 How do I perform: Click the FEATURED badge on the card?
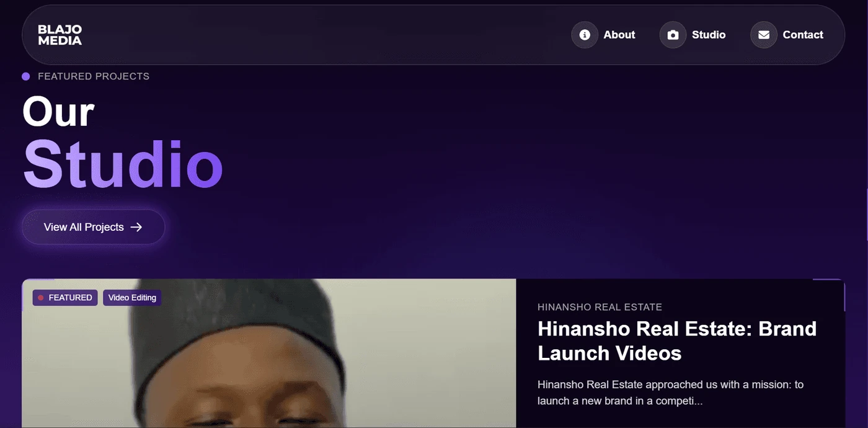65,298
